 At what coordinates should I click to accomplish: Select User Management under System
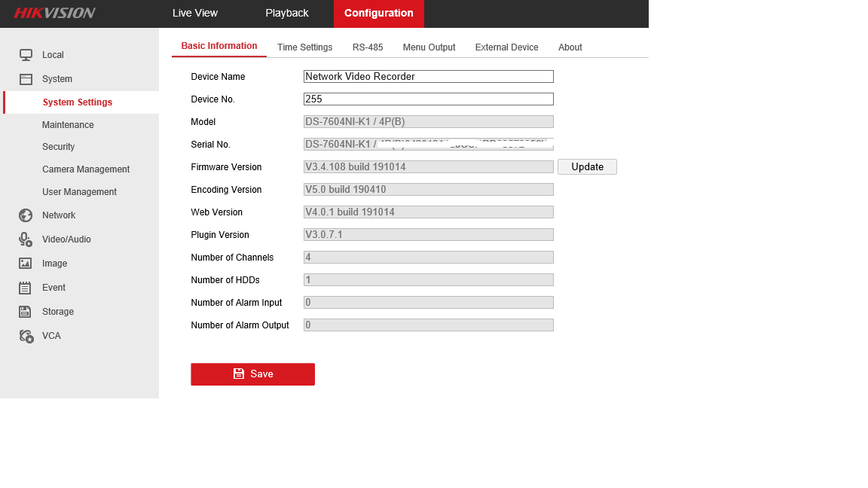(x=79, y=192)
